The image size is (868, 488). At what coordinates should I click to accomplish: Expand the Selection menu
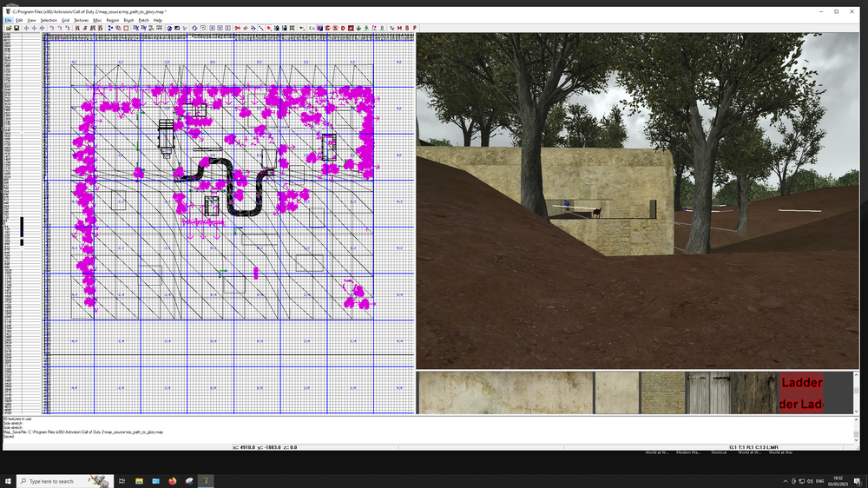[x=49, y=20]
